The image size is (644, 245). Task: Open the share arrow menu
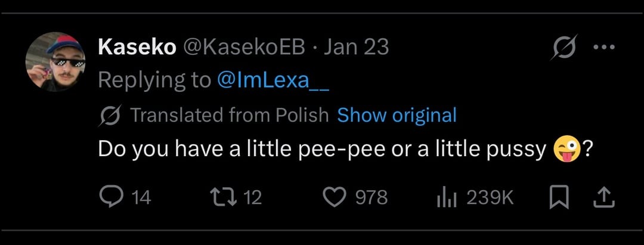pyautogui.click(x=605, y=197)
